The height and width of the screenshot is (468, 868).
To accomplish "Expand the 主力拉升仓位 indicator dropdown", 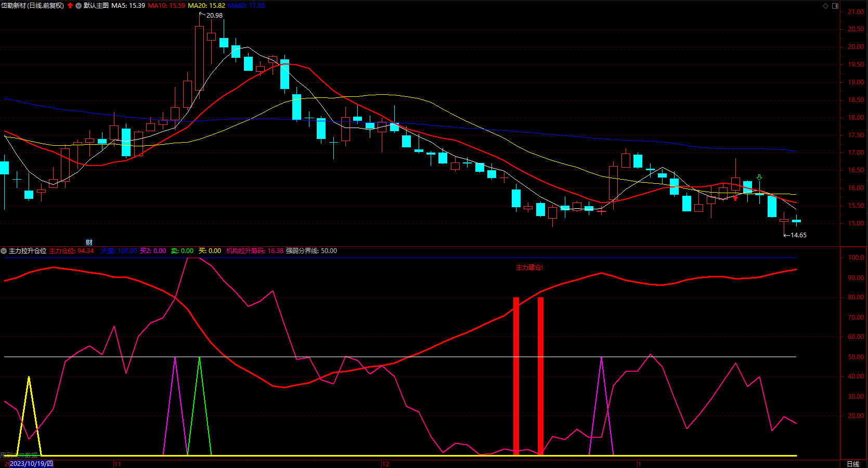I will click(4, 251).
